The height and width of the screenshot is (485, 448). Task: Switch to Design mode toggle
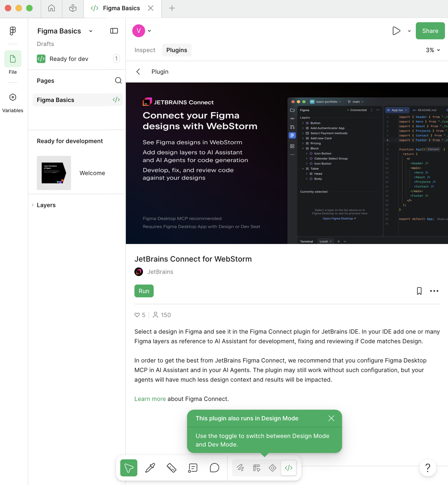(256, 468)
